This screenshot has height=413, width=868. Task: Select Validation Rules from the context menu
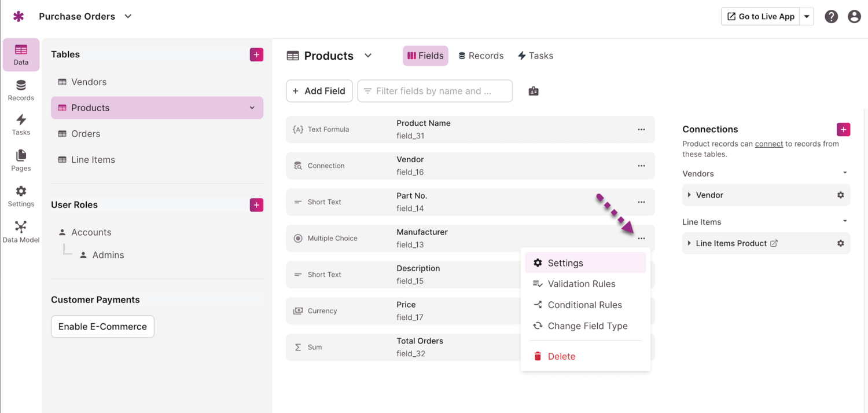click(x=581, y=284)
